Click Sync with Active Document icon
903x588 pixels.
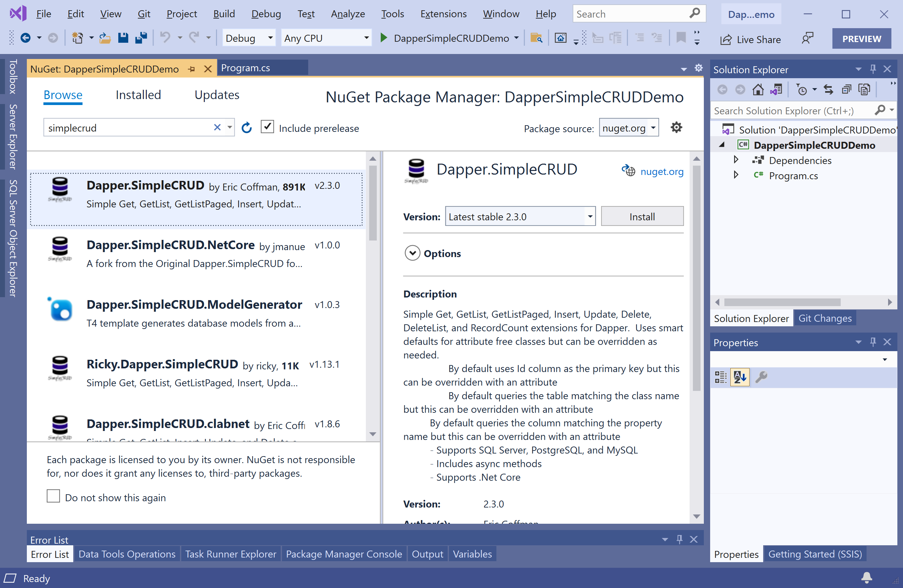828,90
